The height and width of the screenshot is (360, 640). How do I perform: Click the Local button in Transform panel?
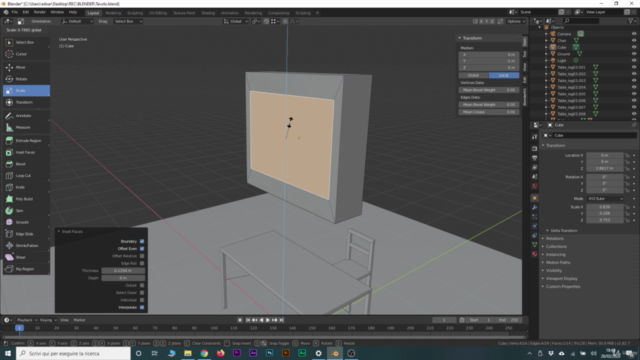pos(504,76)
